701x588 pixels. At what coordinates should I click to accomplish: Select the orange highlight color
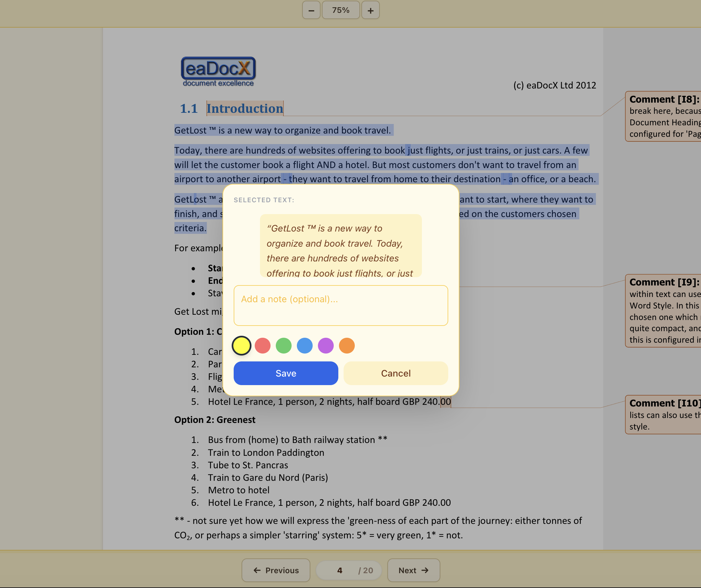(x=347, y=346)
